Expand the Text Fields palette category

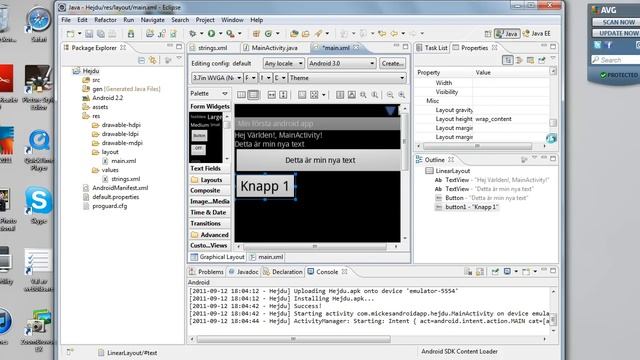click(209, 168)
